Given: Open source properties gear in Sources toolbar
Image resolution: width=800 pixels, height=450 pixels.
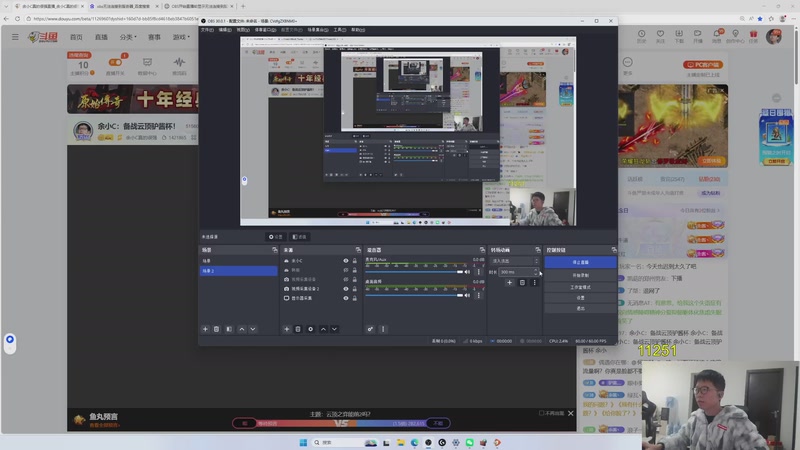Looking at the screenshot, I should click(310, 329).
